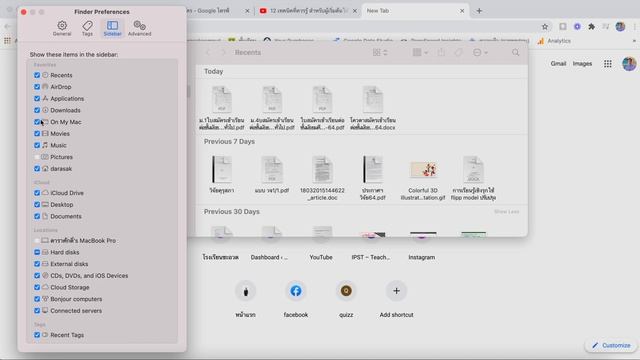Click Show Less in Previous 30 Days

pyautogui.click(x=507, y=211)
